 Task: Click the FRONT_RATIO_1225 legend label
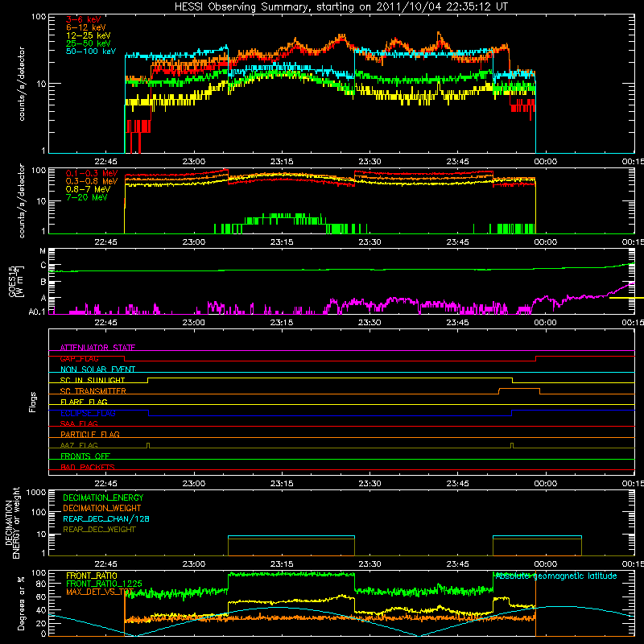[x=105, y=584]
